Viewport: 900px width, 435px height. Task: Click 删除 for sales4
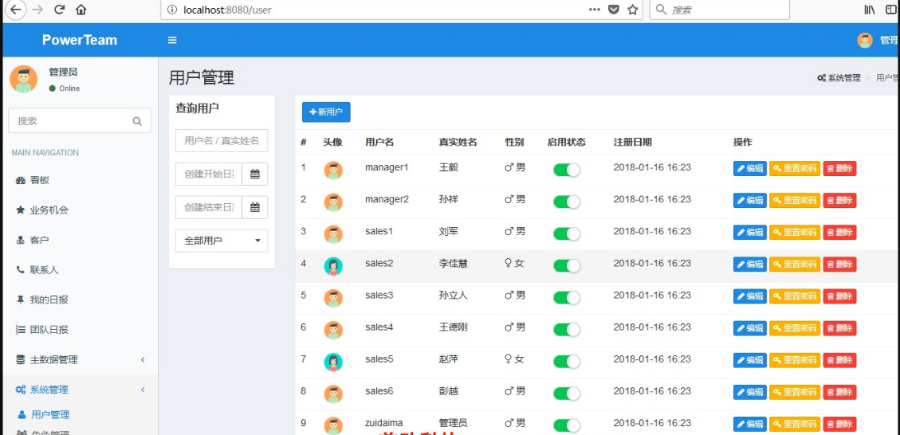pyautogui.click(x=840, y=328)
